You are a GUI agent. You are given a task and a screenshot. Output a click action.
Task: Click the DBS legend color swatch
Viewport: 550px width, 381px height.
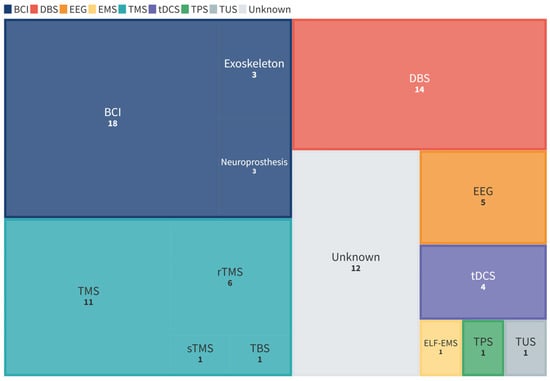34,9
